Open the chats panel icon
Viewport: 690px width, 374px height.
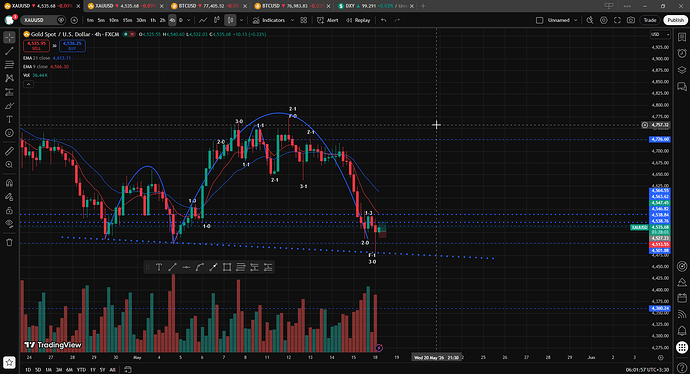tap(682, 86)
